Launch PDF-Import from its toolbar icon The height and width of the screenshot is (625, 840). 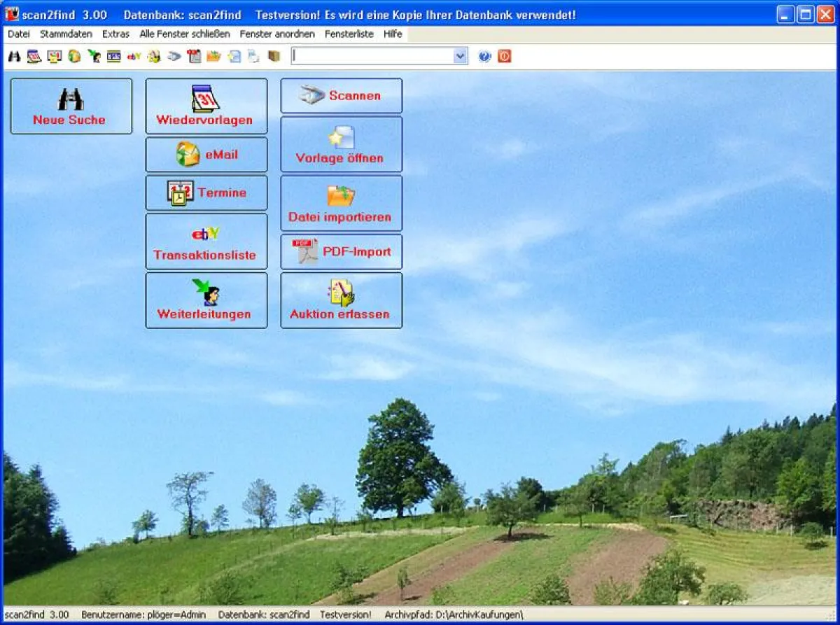pos(253,56)
